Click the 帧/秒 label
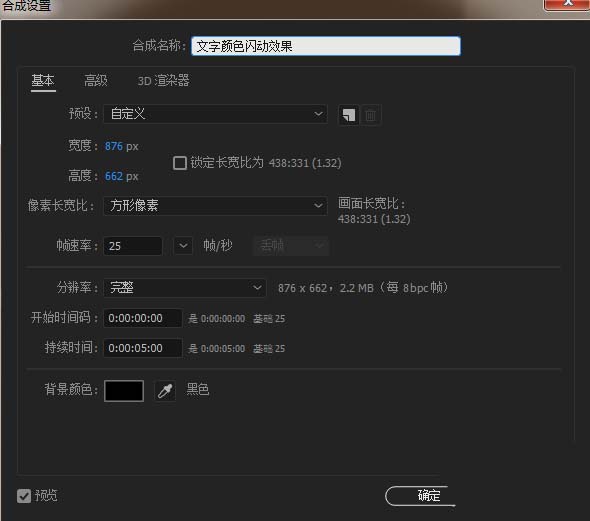This screenshot has width=590, height=521. click(x=218, y=246)
